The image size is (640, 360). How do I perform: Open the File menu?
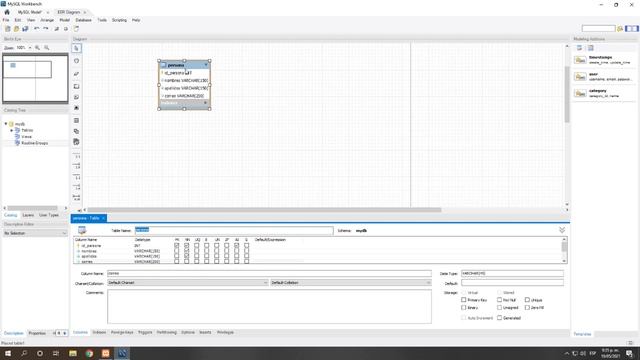point(6,20)
